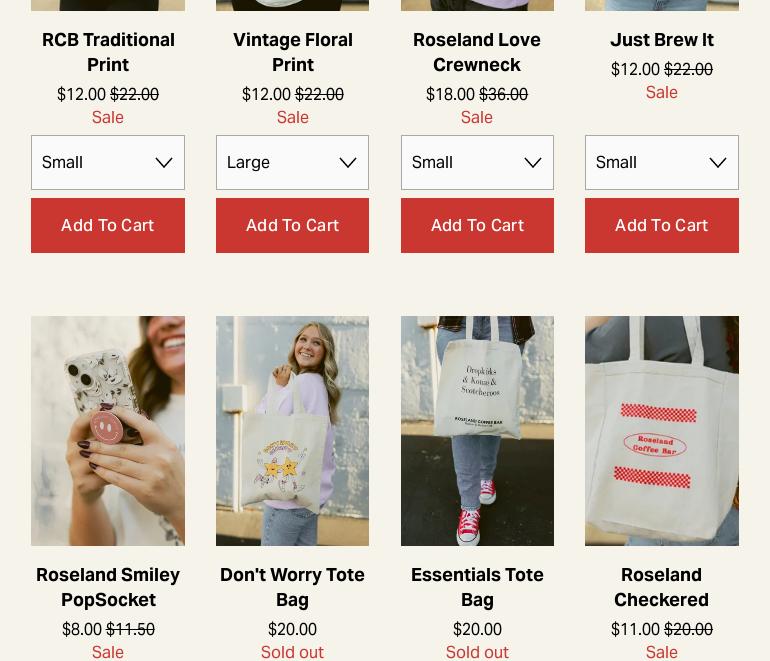Add Just Brew It to cart
The width and height of the screenshot is (770, 661).
(661, 225)
